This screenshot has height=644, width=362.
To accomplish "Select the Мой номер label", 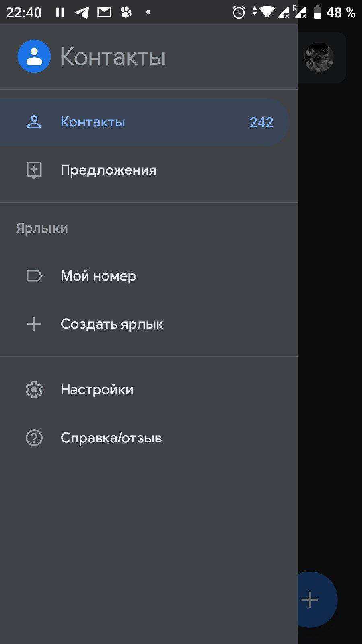I will click(99, 276).
